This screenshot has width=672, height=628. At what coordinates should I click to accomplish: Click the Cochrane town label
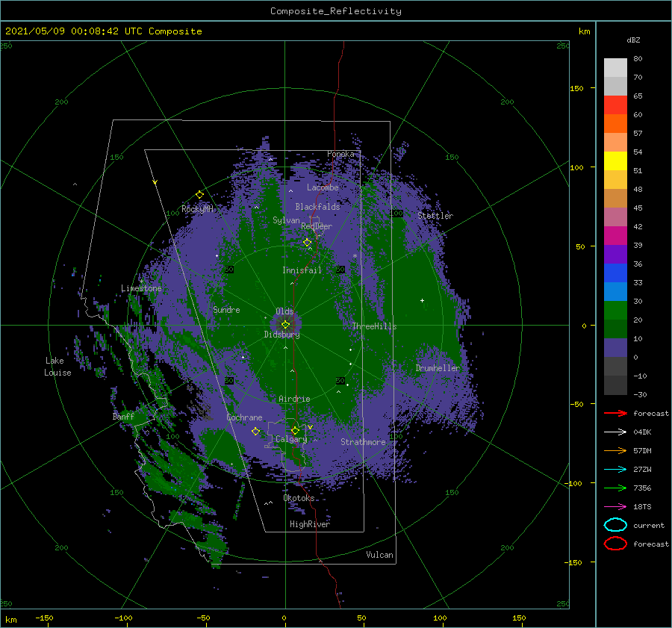(244, 417)
